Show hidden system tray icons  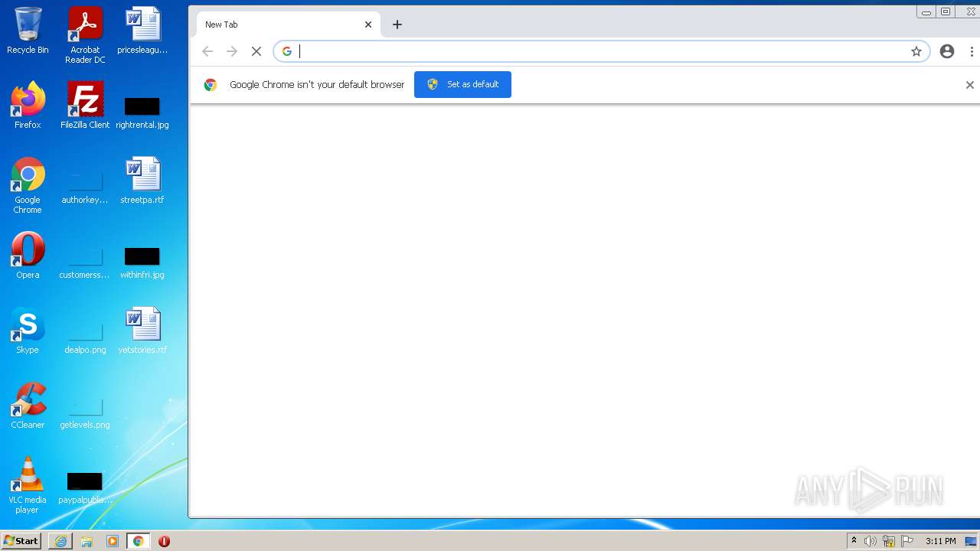point(854,541)
